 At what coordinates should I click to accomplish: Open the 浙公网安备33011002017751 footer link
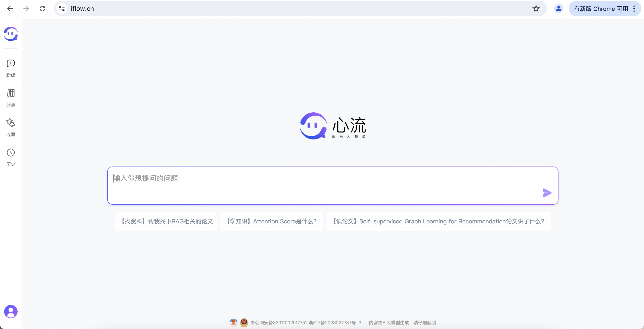point(278,323)
